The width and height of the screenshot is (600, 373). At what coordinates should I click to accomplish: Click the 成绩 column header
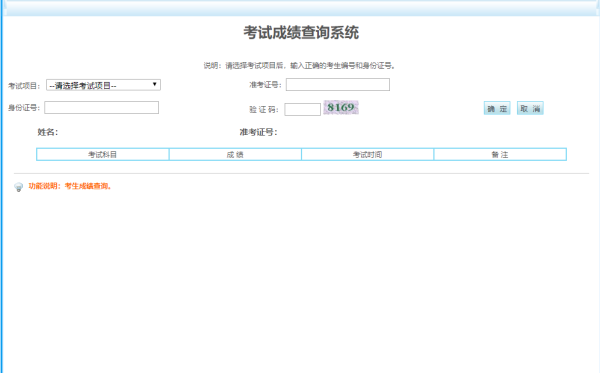pyautogui.click(x=235, y=155)
